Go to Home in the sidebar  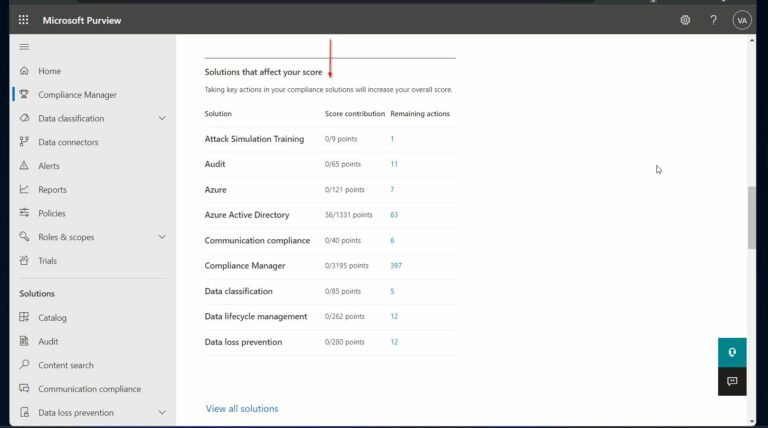(x=49, y=71)
